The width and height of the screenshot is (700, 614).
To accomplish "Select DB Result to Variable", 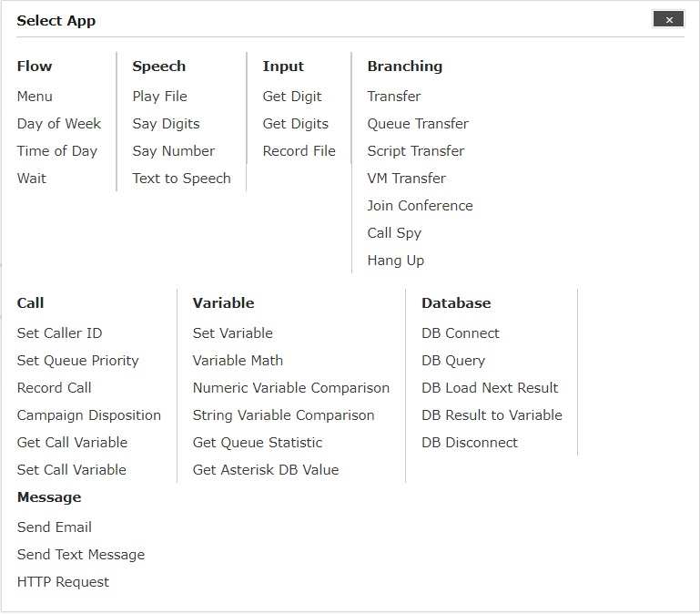I will coord(492,415).
